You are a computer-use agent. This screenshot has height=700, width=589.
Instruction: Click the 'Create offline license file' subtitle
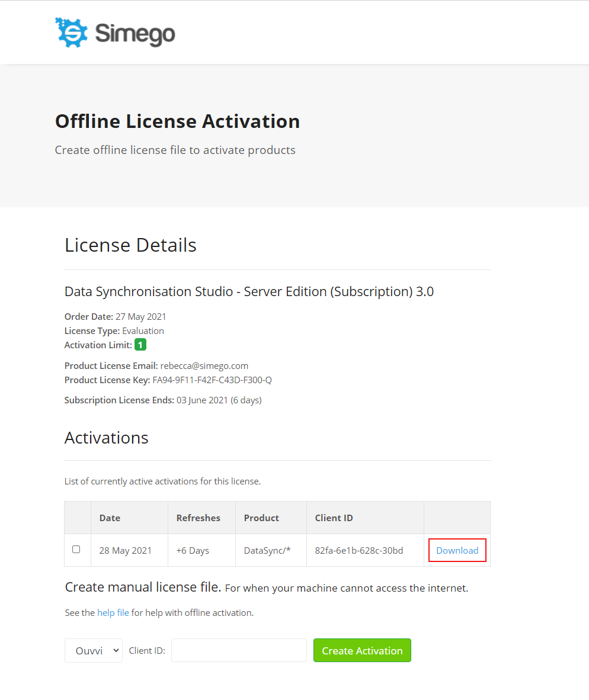[175, 150]
